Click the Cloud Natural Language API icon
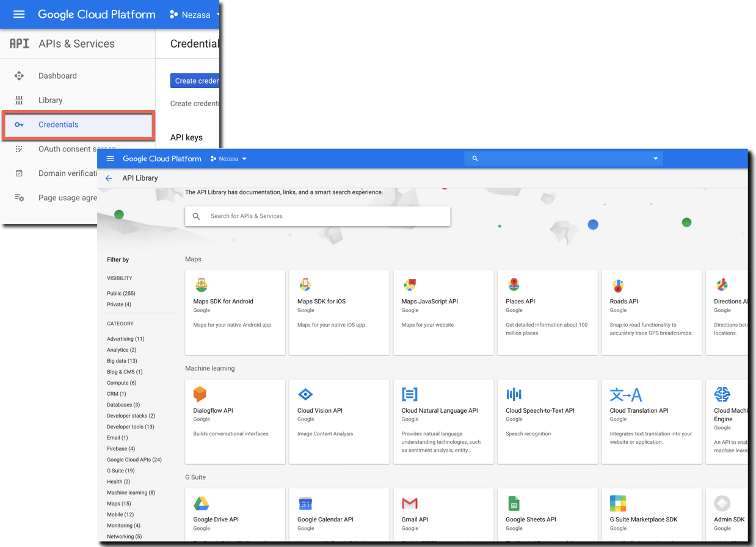Image resolution: width=756 pixels, height=547 pixels. coord(410,394)
